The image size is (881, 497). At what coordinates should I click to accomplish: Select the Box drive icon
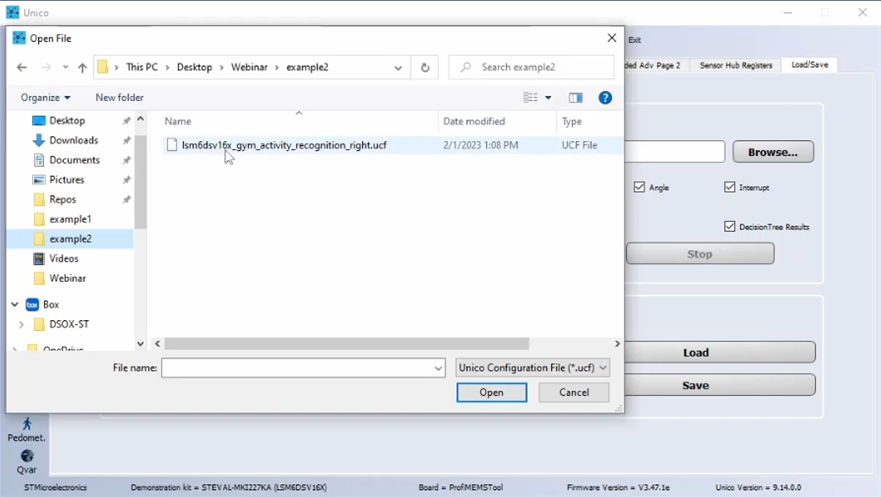tap(33, 304)
